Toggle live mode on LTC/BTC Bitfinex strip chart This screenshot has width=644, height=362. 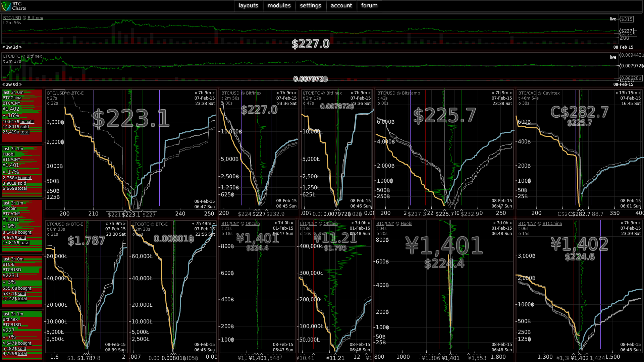(613, 57)
